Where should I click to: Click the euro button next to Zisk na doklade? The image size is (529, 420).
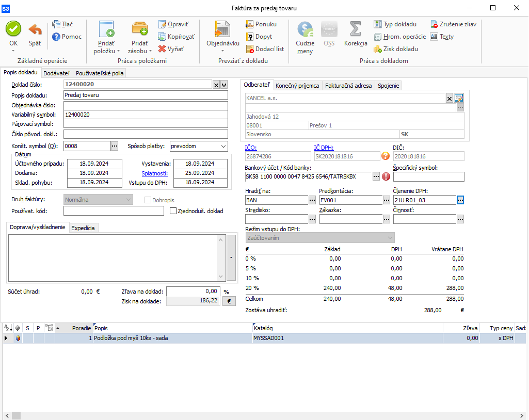(228, 302)
